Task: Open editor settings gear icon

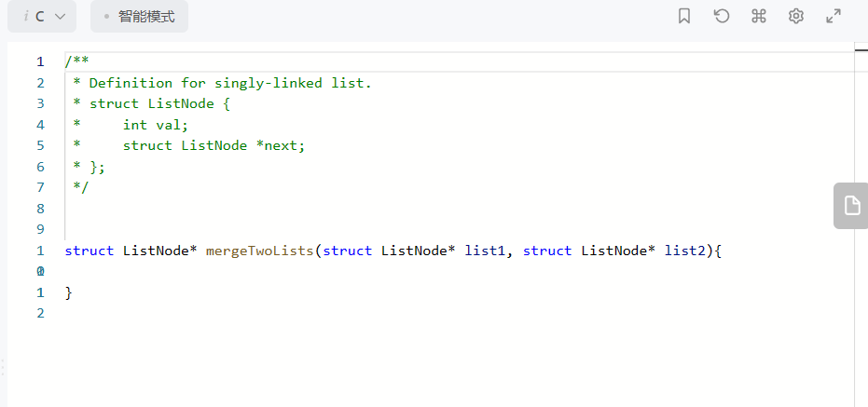Action: point(796,16)
